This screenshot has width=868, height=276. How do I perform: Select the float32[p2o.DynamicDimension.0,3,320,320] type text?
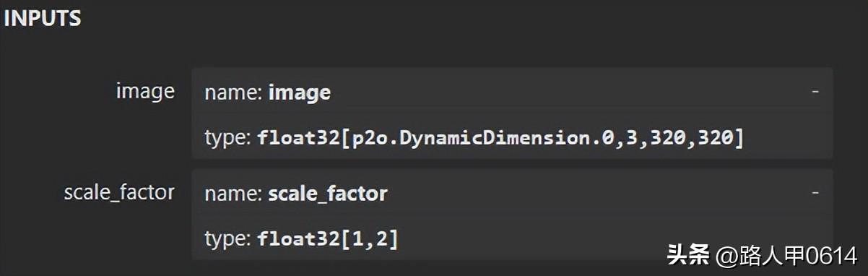[x=500, y=138]
